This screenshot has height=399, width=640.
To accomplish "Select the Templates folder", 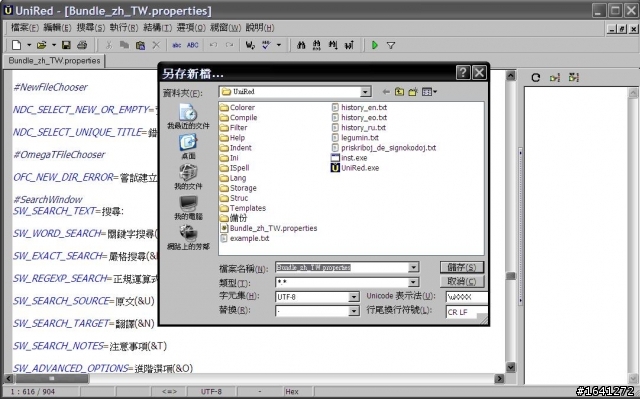I will (243, 208).
